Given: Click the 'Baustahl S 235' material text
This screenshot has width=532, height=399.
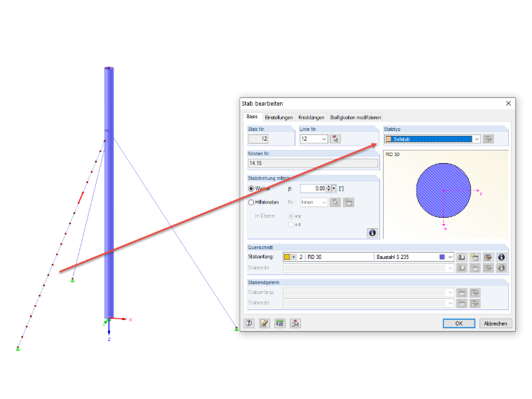Looking at the screenshot, I should (393, 257).
